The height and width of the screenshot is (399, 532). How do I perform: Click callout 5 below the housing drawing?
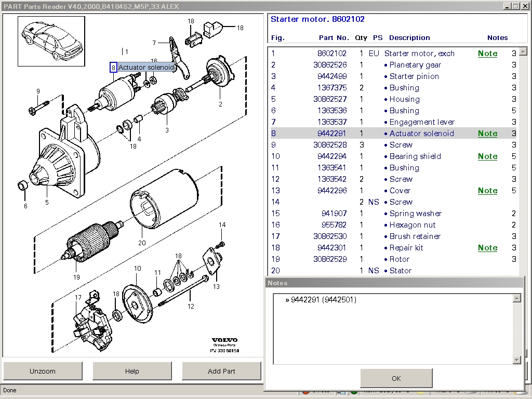coord(47,203)
